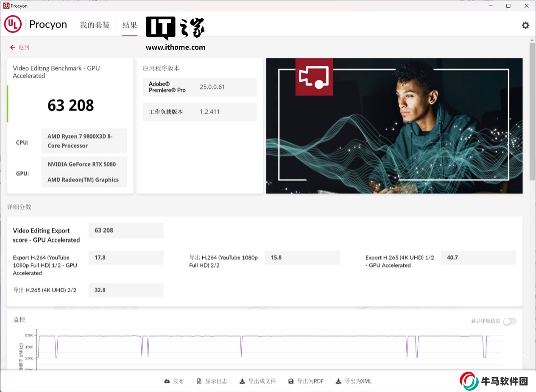Click the cloud publish icon
This screenshot has height=392, width=536.
point(167,381)
